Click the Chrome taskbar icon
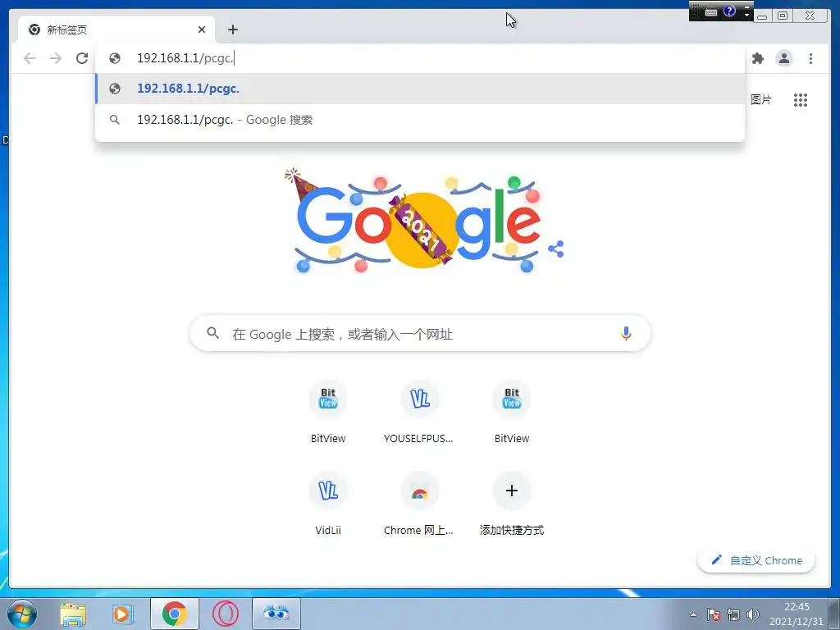840x630 pixels. point(175,614)
